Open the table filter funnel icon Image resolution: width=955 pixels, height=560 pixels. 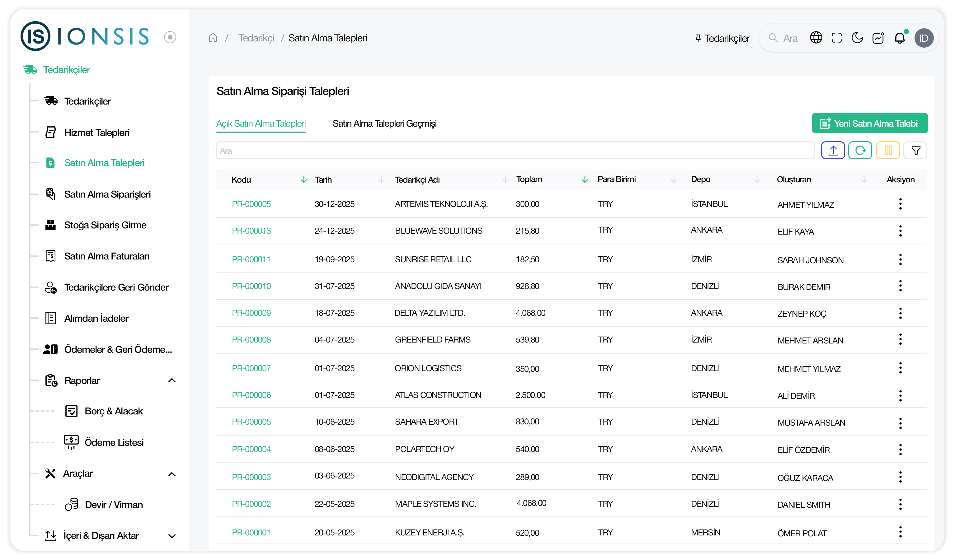click(x=915, y=151)
